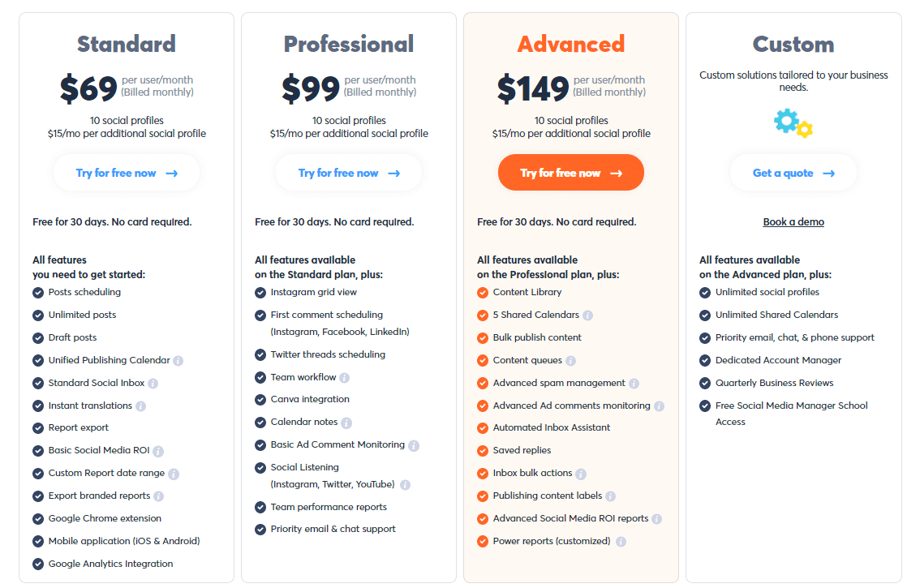Open the Book a demo link
The image size is (920, 588).
793,222
